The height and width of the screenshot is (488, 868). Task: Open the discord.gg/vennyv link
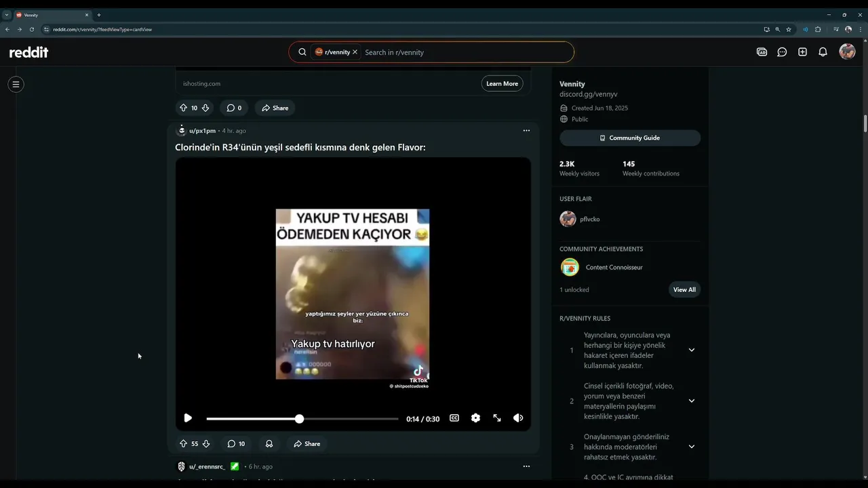(x=588, y=94)
